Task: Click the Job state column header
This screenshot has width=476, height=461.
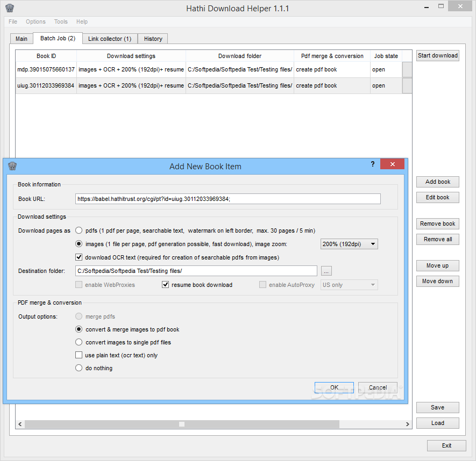Action: 386,56
